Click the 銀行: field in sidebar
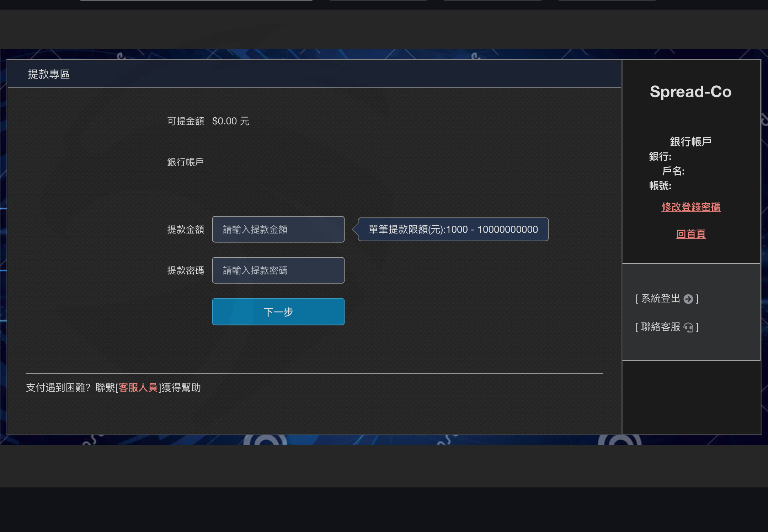The width and height of the screenshot is (768, 532). (x=660, y=156)
